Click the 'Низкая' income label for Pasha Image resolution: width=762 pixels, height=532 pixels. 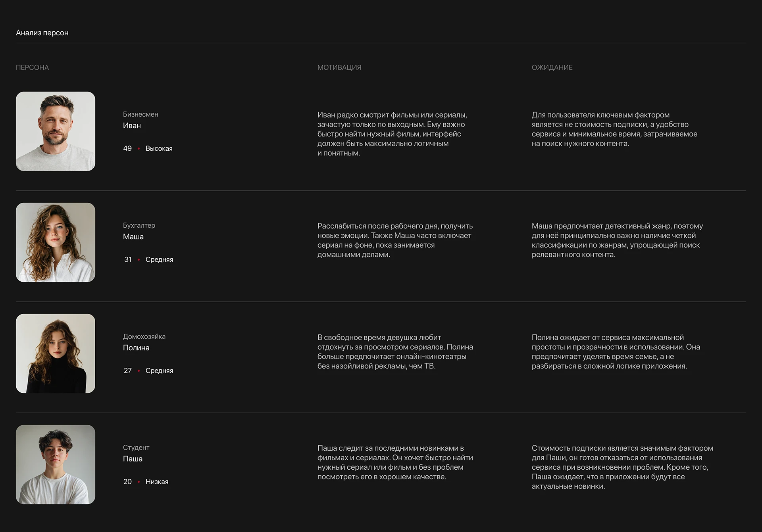(x=157, y=482)
